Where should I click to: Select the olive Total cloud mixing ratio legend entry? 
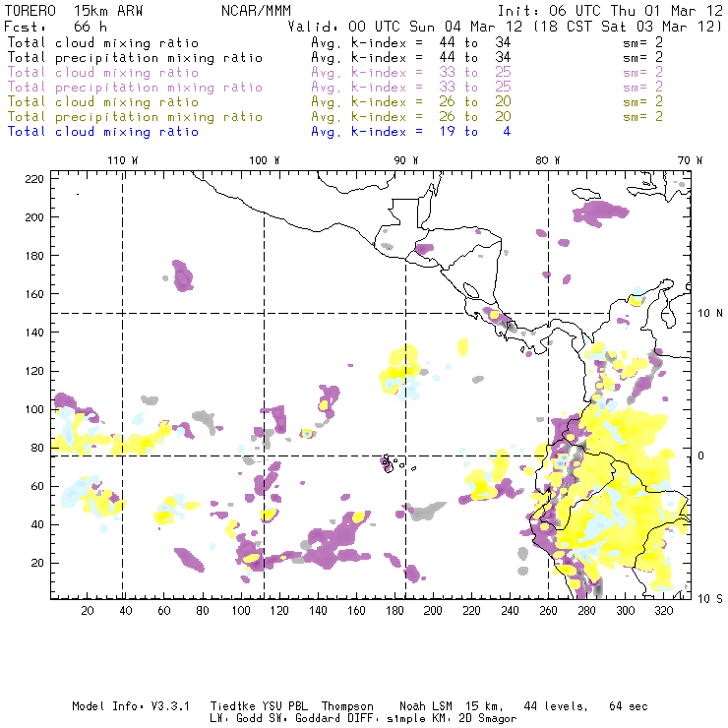(103, 102)
